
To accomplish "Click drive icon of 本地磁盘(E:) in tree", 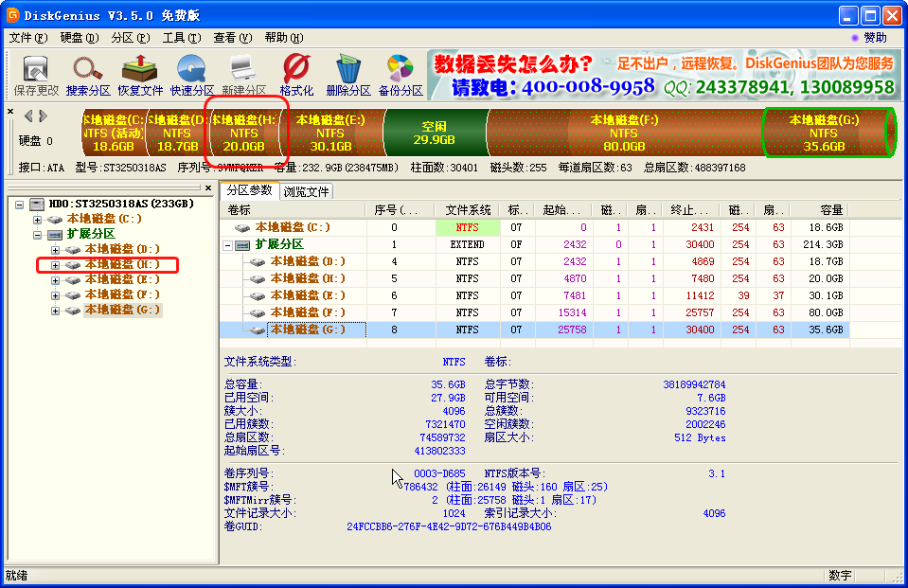I will coord(73,280).
